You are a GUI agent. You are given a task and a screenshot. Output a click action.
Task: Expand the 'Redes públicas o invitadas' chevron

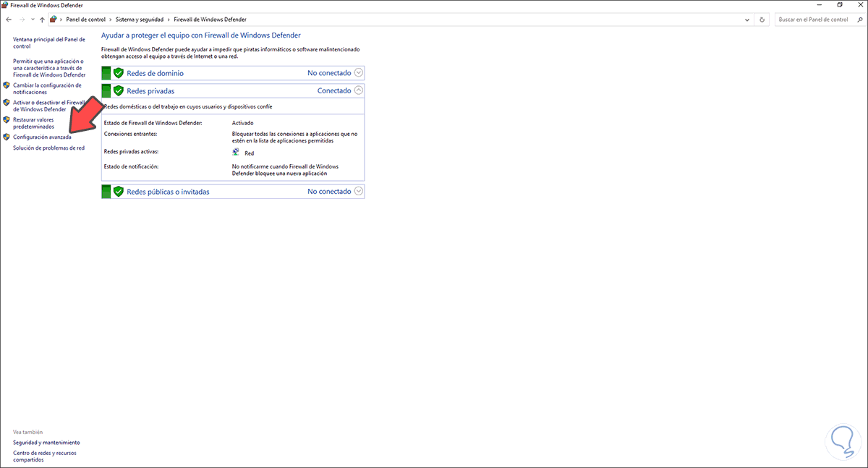(x=359, y=191)
